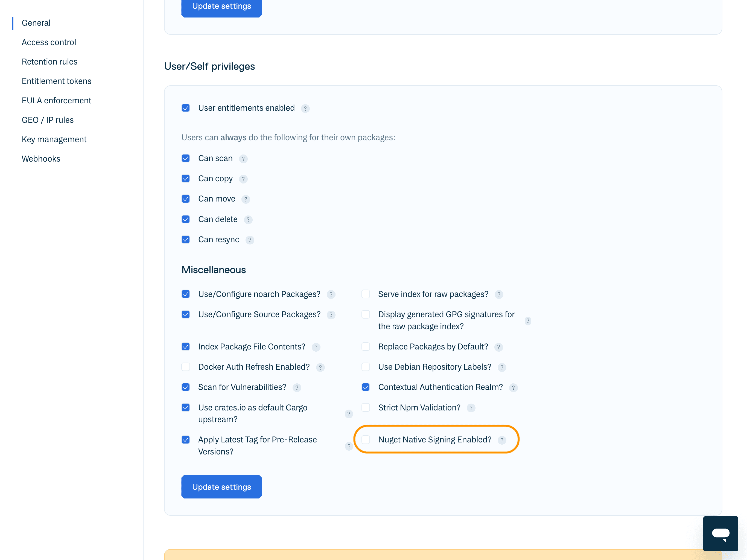The image size is (747, 560).
Task: Click help icon for Docker Auth Refresh
Action: pos(320,367)
